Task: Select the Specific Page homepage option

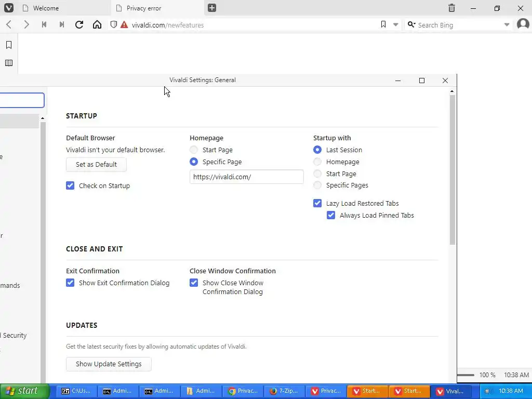Action: 194,162
